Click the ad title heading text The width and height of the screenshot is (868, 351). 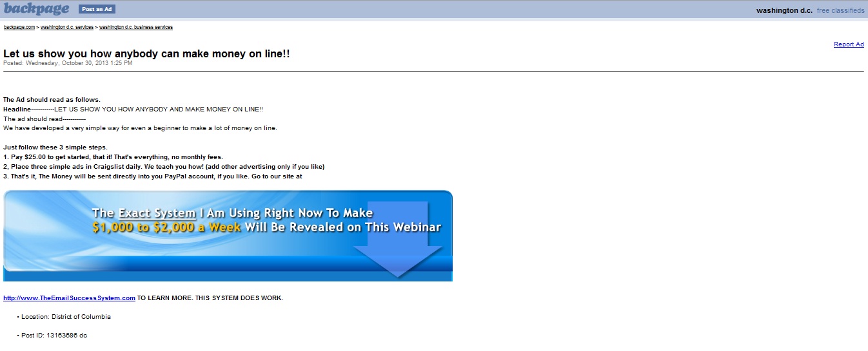[146, 53]
